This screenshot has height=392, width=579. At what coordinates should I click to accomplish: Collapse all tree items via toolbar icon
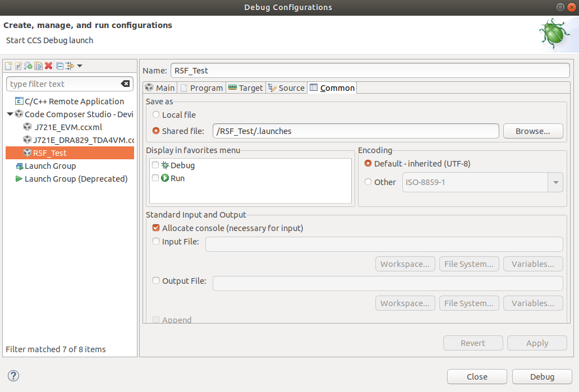(x=59, y=66)
